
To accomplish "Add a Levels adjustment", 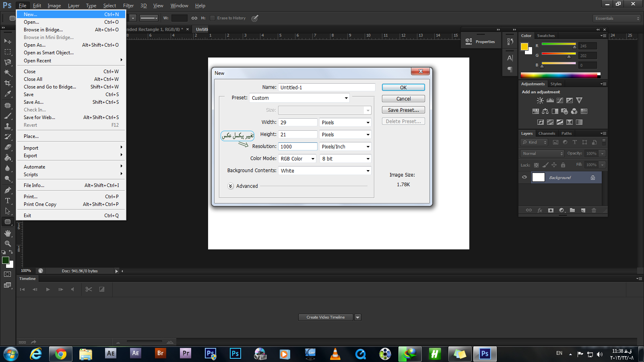I will [x=550, y=101].
